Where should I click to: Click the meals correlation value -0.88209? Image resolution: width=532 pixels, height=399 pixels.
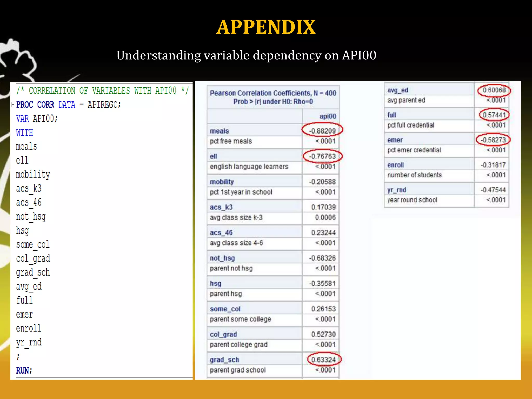pyautogui.click(x=322, y=131)
